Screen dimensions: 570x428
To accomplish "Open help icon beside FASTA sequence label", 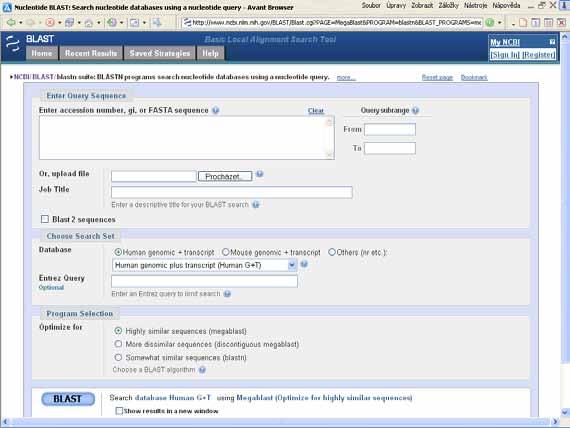I will [216, 110].
